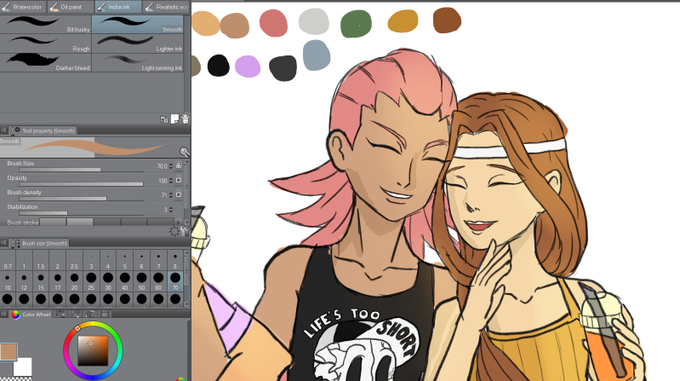Pick the 1.5 brush size preset
680x381 pixels.
pyautogui.click(x=41, y=260)
